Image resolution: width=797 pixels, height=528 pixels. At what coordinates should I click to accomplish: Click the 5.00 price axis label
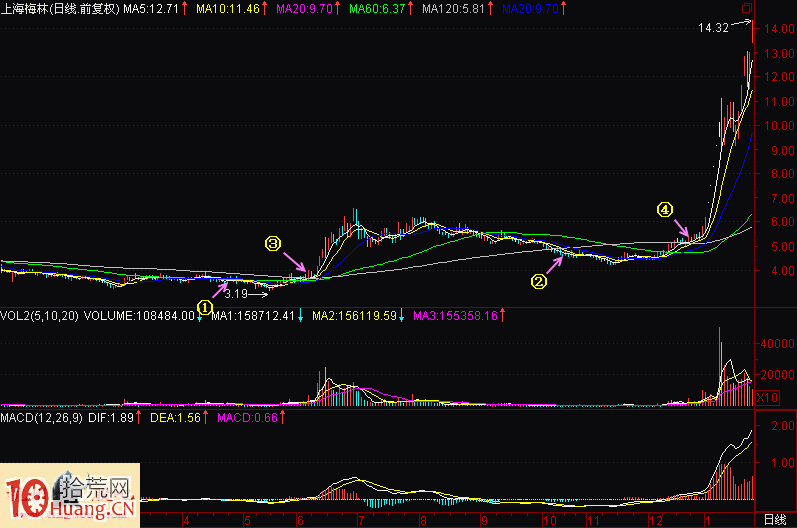click(x=783, y=247)
